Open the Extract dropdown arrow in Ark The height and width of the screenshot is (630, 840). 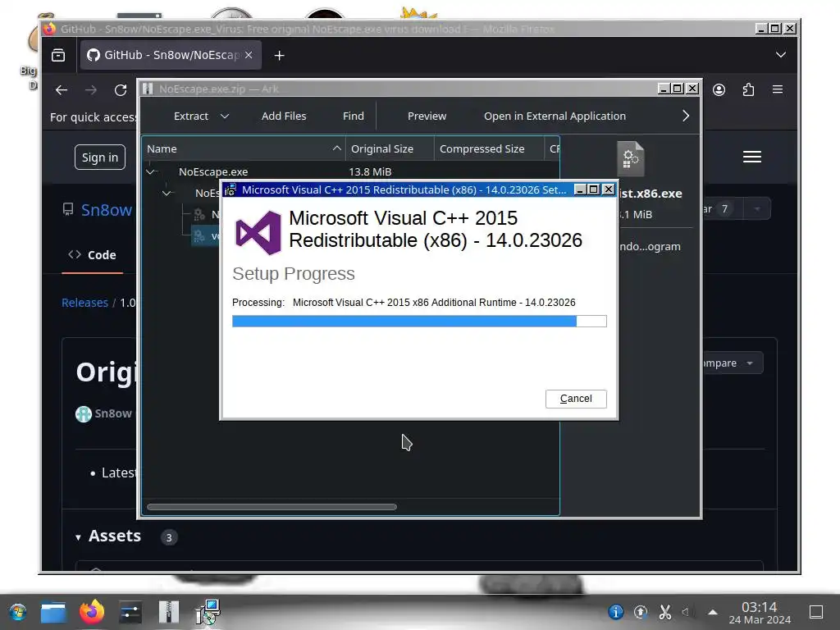[x=225, y=116]
